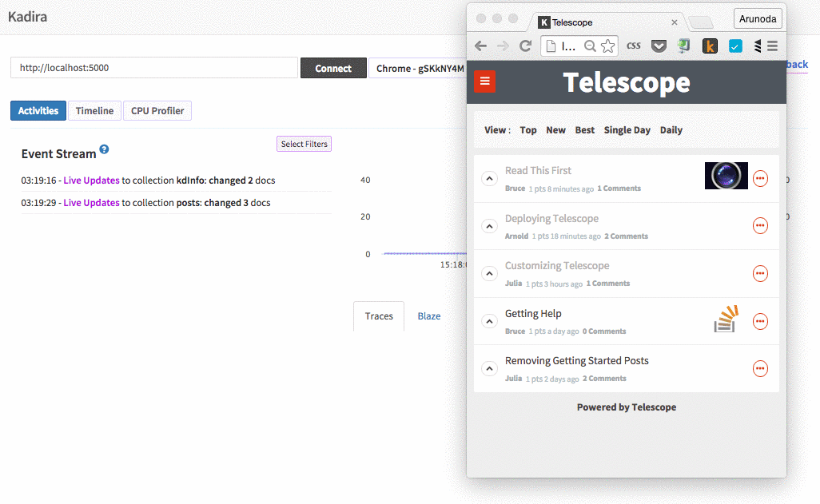
Task: Click the Connect button
Action: coord(333,68)
